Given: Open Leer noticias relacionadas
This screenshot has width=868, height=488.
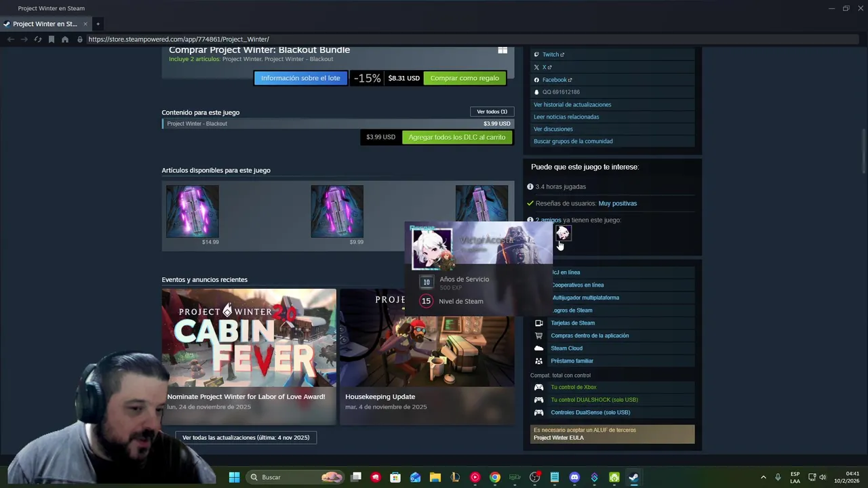Looking at the screenshot, I should [566, 117].
